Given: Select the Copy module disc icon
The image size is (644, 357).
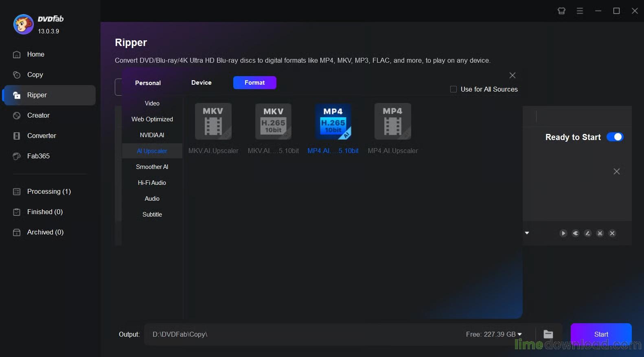Looking at the screenshot, I should click(x=17, y=75).
